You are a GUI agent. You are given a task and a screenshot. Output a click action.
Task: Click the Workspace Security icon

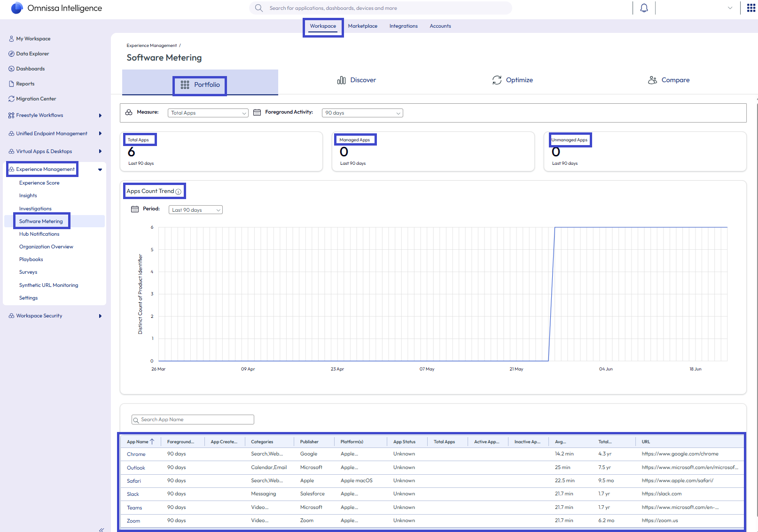pyautogui.click(x=11, y=316)
